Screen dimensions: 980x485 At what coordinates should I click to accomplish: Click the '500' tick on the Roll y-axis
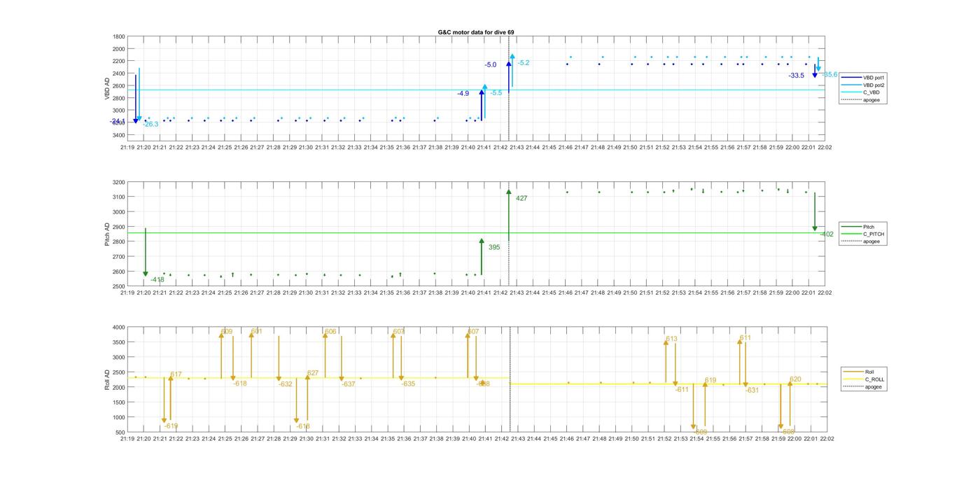point(121,433)
